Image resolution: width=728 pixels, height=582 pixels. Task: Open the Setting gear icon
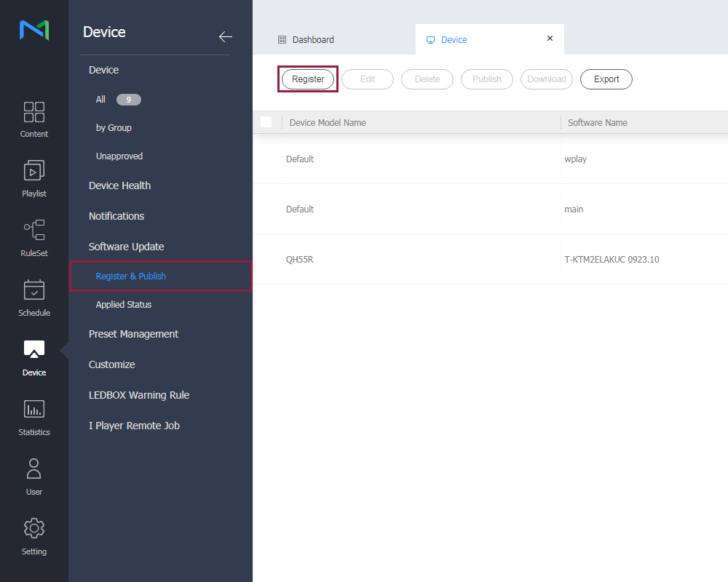coord(34,529)
